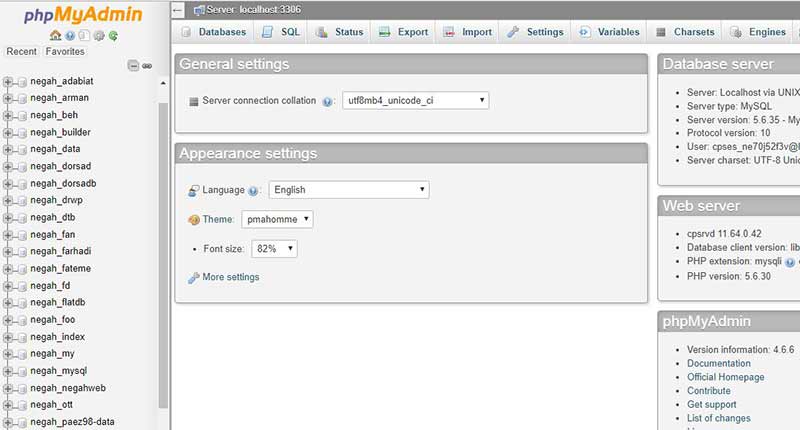Click the Collapse all icon in navigation tree
Viewport: 800px width, 430px height.
point(133,66)
